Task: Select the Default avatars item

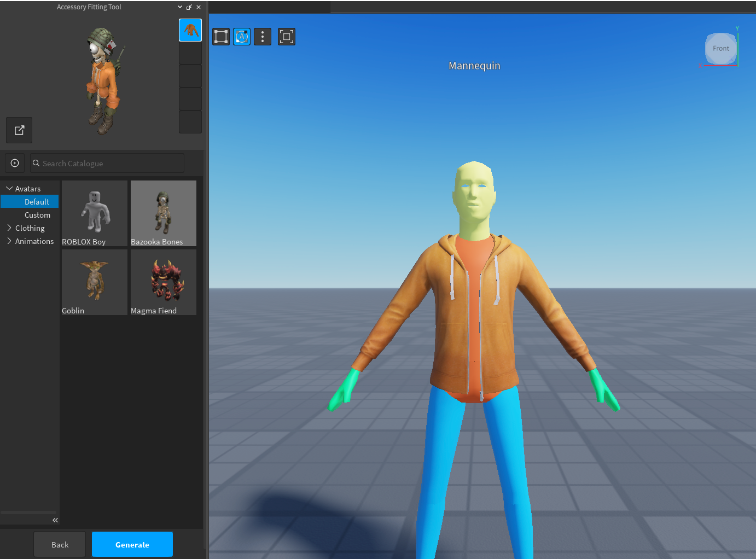Action: tap(37, 202)
